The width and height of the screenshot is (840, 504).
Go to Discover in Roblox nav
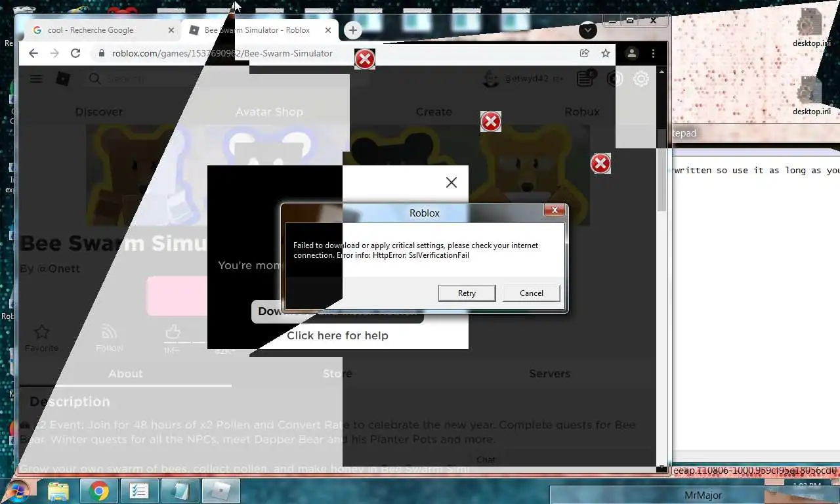[99, 112]
